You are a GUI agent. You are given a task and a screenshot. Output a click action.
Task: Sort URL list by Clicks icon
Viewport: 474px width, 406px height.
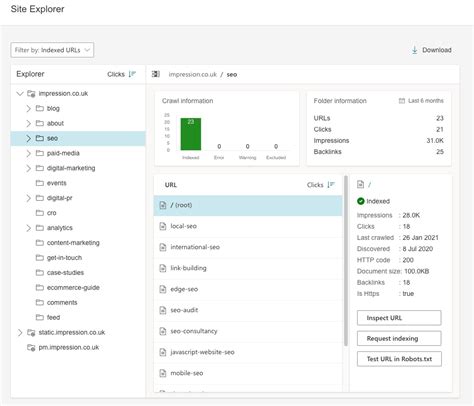(331, 185)
